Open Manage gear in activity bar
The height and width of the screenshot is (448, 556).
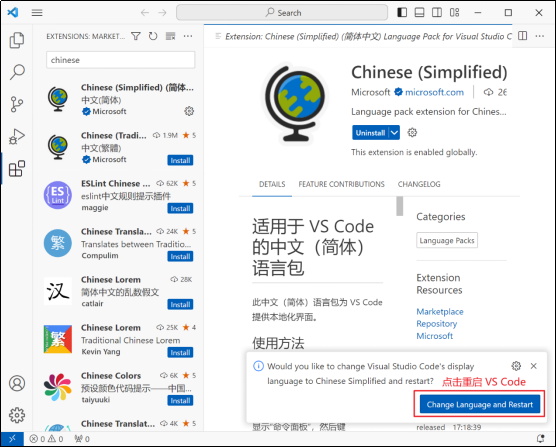point(17,415)
